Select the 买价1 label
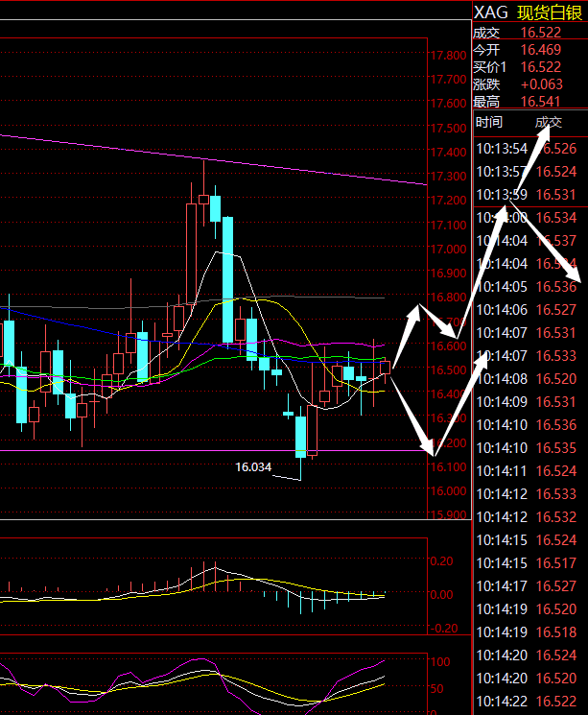The image size is (588, 715). (489, 67)
